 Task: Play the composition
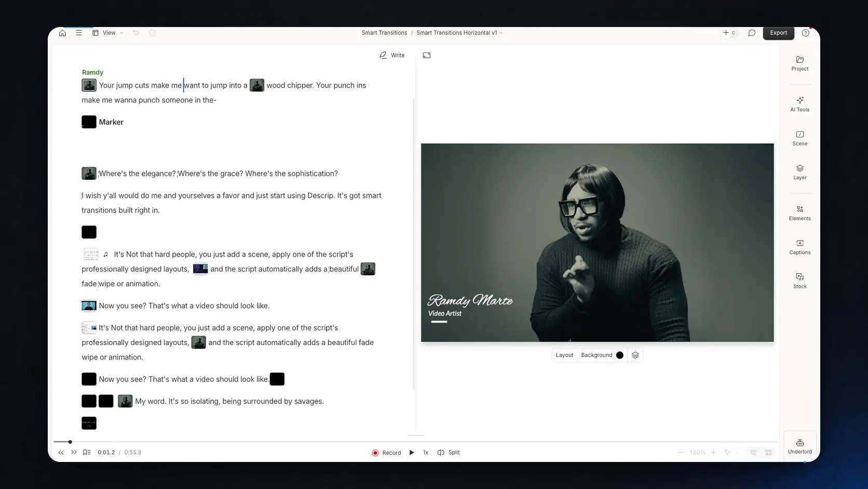[x=412, y=453]
